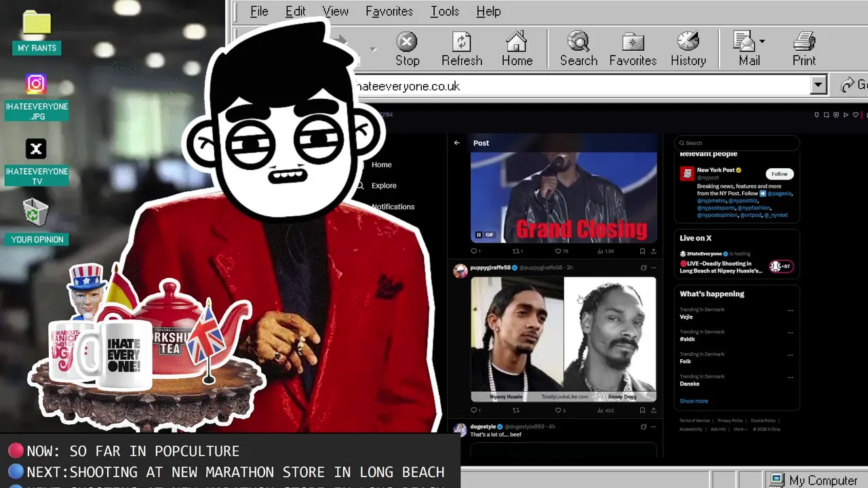Open options for Folk trend
This screenshot has width=868, height=488.
(790, 356)
